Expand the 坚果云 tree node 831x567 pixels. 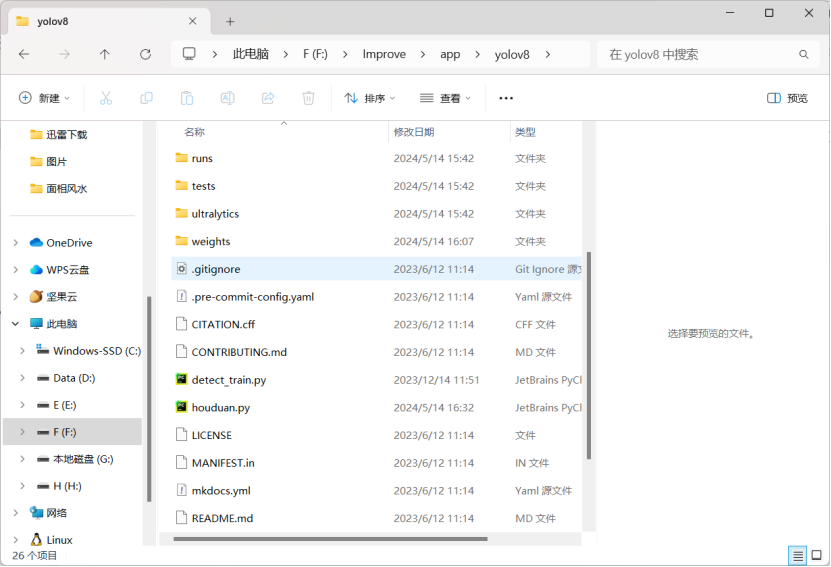[x=16, y=297]
